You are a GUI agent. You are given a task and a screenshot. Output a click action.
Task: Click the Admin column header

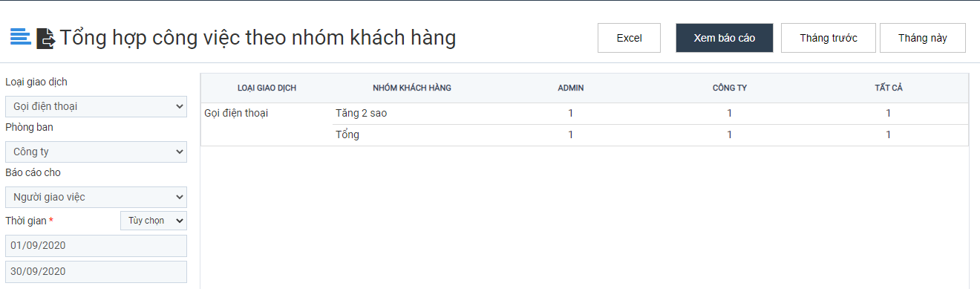[571, 88]
